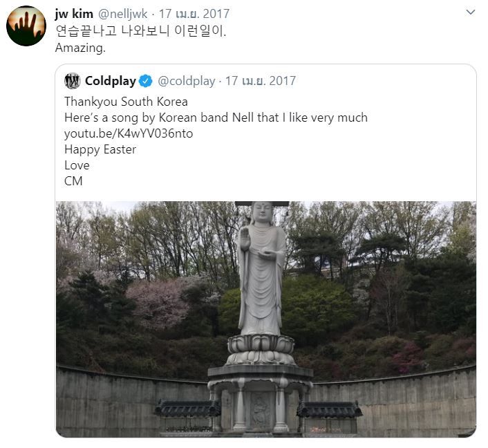Click the "CM" signature in quoted tweet
The height and width of the screenshot is (448, 488).
click(73, 181)
